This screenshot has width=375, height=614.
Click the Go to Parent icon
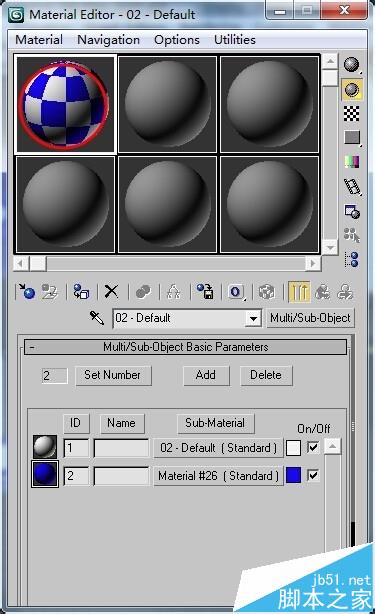coord(323,292)
